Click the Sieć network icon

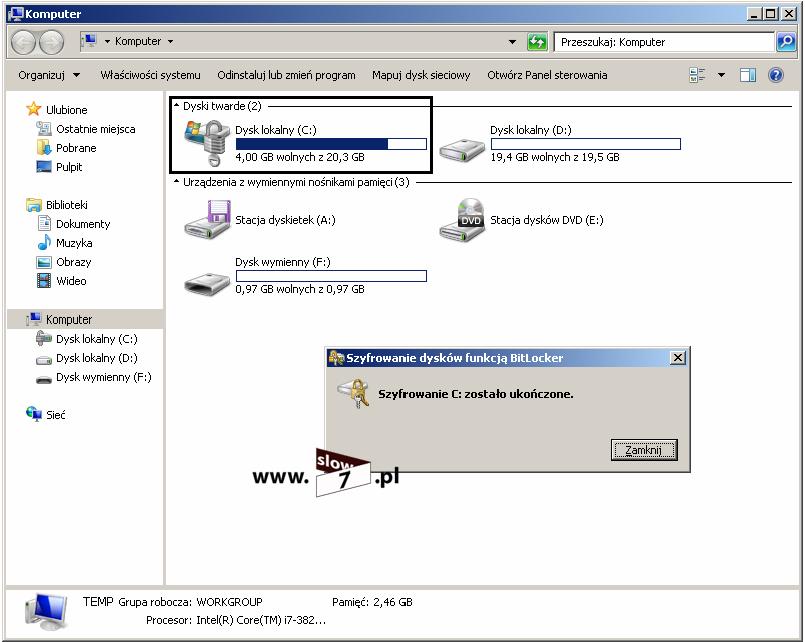click(34, 414)
